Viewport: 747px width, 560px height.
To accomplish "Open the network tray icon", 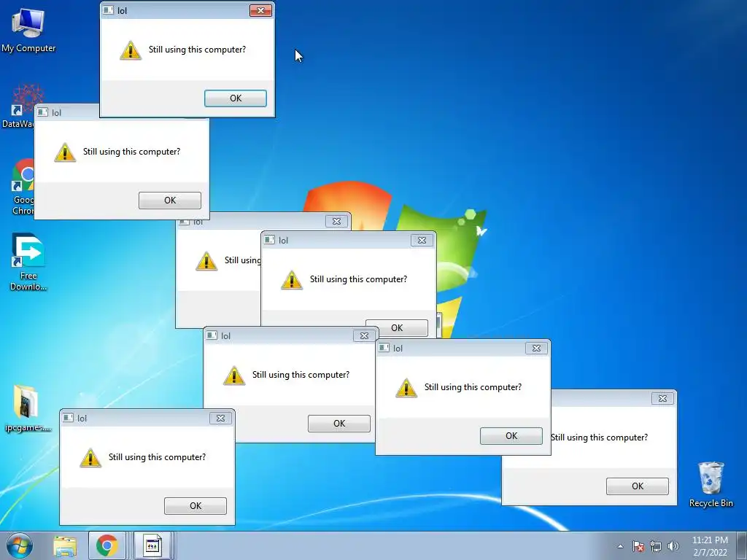I will pos(656,546).
